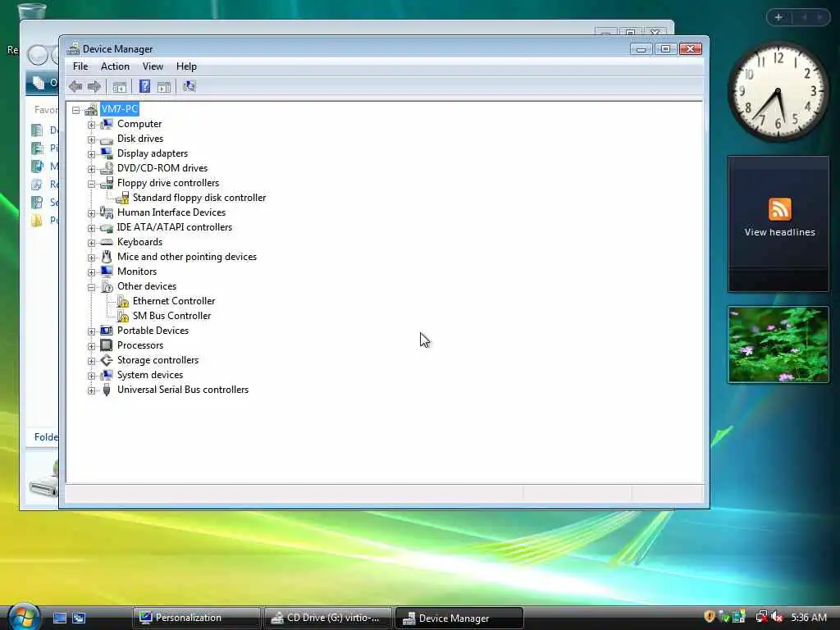The height and width of the screenshot is (630, 840).
Task: Select the VM7-PC root label
Action: [120, 109]
